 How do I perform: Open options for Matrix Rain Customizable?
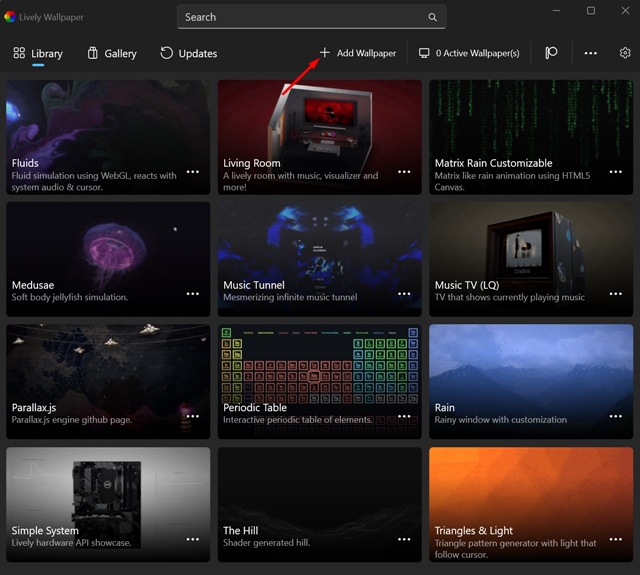tap(616, 172)
